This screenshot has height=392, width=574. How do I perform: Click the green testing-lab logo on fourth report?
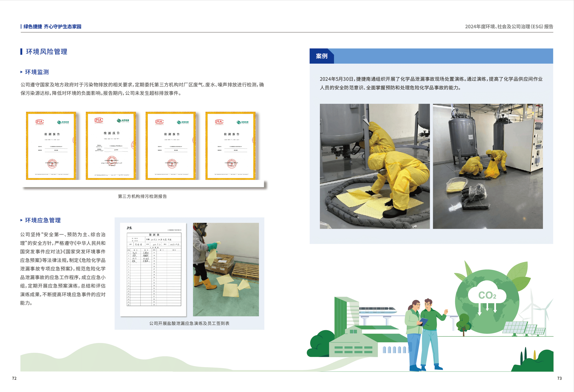point(242,122)
